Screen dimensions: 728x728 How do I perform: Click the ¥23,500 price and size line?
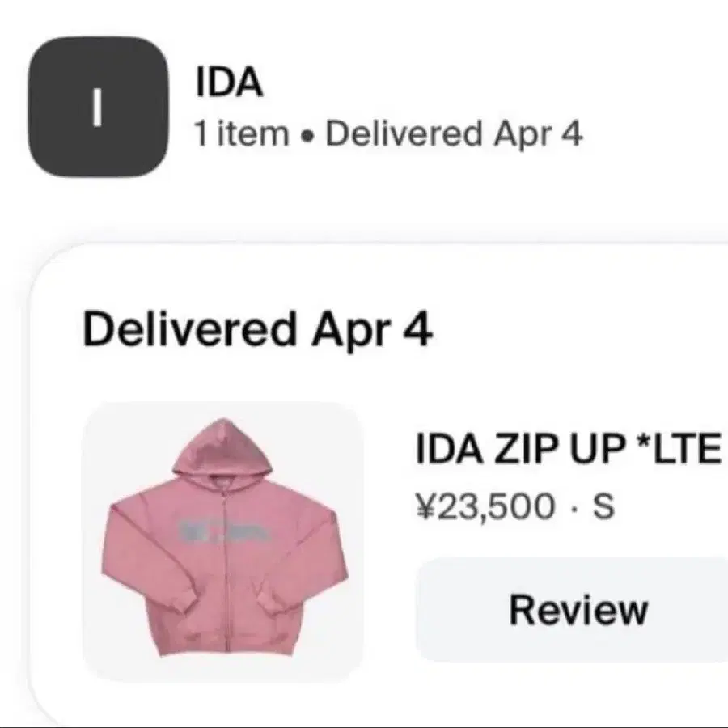click(x=515, y=506)
